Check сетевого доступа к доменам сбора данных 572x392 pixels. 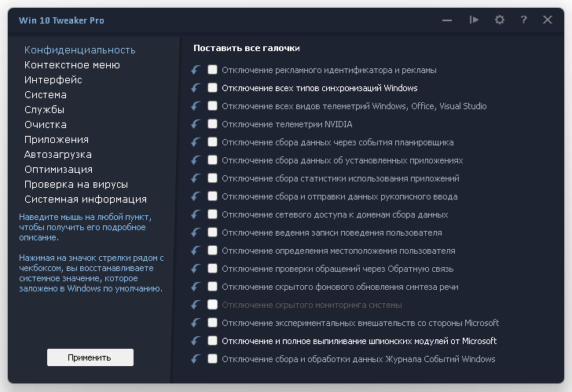point(212,214)
